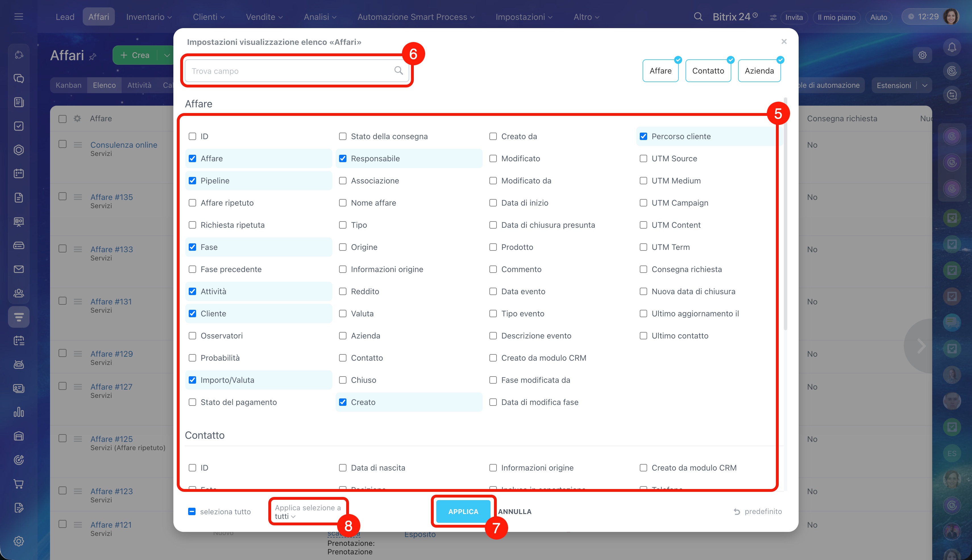The image size is (972, 560).
Task: Open the Lead menu item
Action: 65,17
